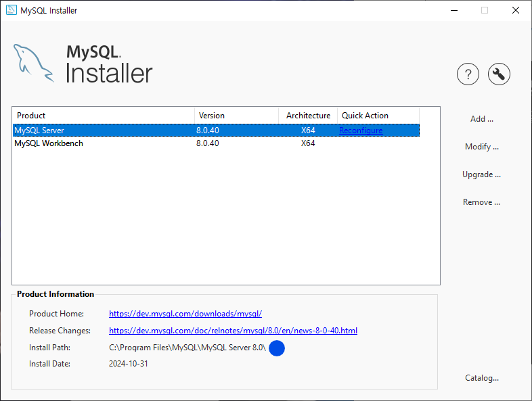The width and height of the screenshot is (532, 401).
Task: Click the Upgrade ... button
Action: (482, 174)
